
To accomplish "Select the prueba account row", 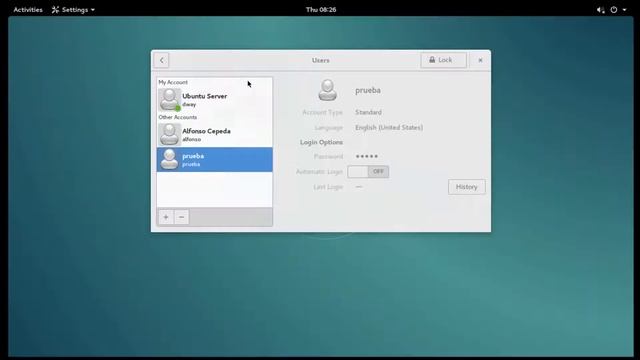I will click(215, 160).
